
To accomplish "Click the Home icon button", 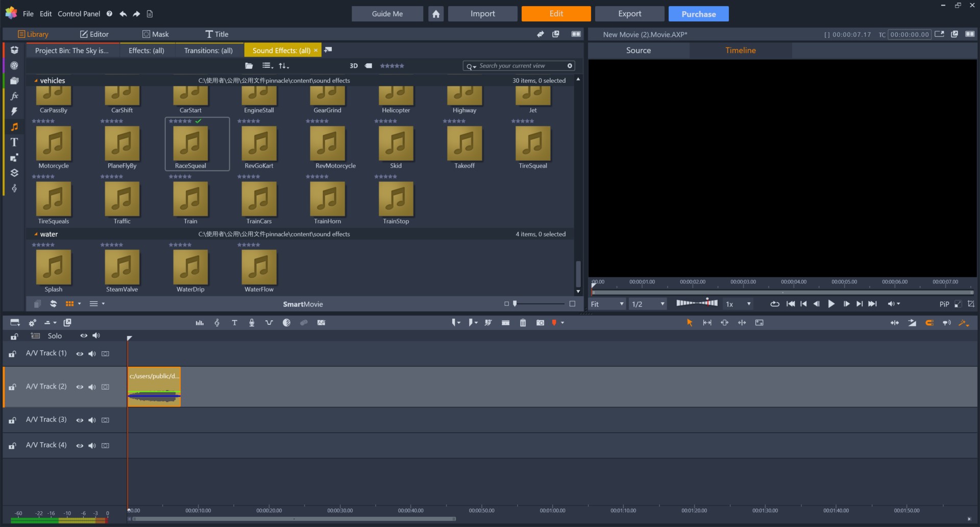I will pos(436,14).
